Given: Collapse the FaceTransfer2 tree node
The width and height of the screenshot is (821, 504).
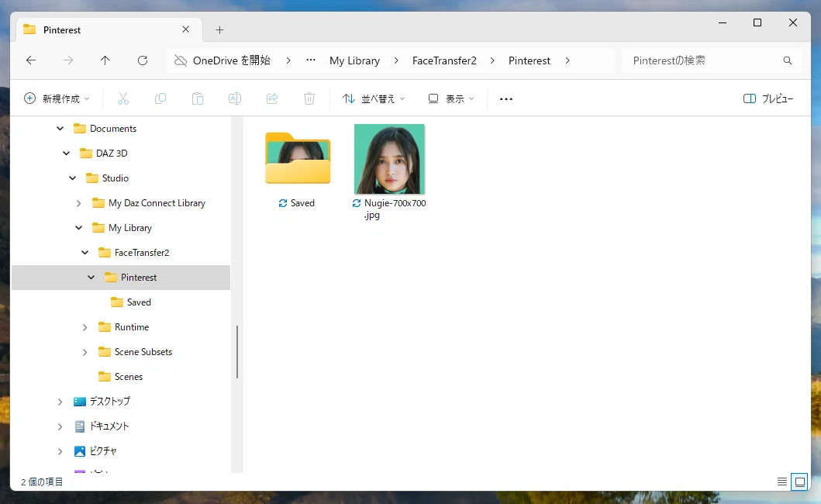Looking at the screenshot, I should tap(85, 253).
